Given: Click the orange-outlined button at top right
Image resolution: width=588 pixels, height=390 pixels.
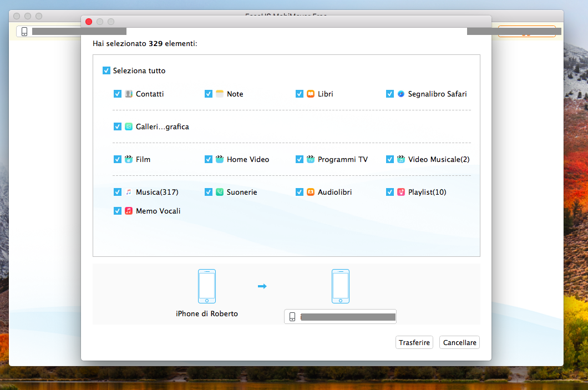Looking at the screenshot, I should pos(526,32).
